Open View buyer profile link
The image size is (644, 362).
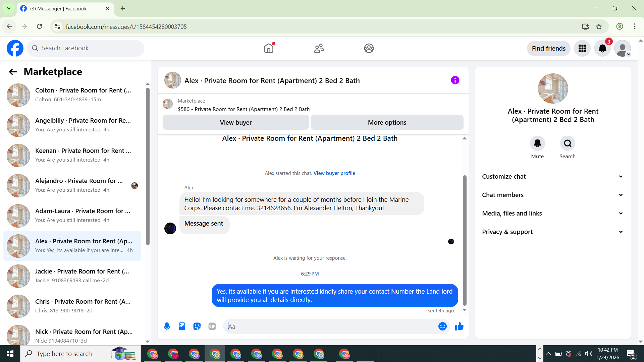click(x=334, y=173)
